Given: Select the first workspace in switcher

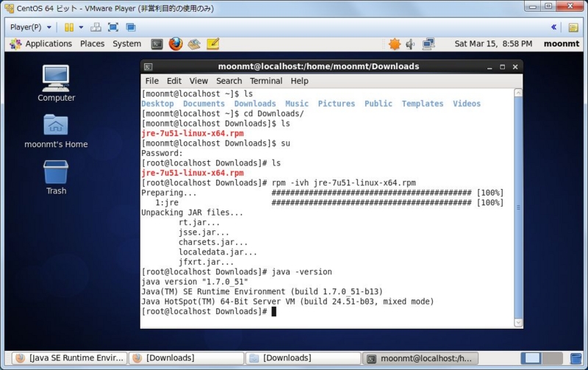Looking at the screenshot, I should pos(531,359).
